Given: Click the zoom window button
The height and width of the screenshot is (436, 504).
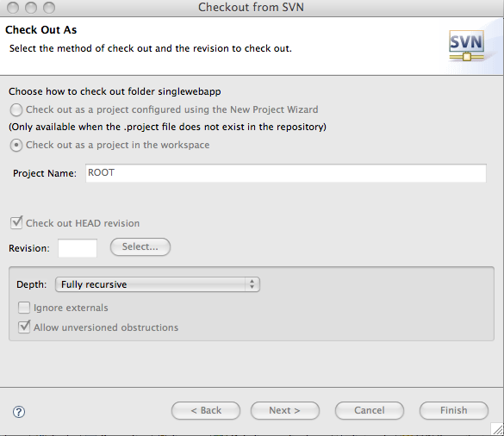Looking at the screenshot, I should [x=49, y=8].
